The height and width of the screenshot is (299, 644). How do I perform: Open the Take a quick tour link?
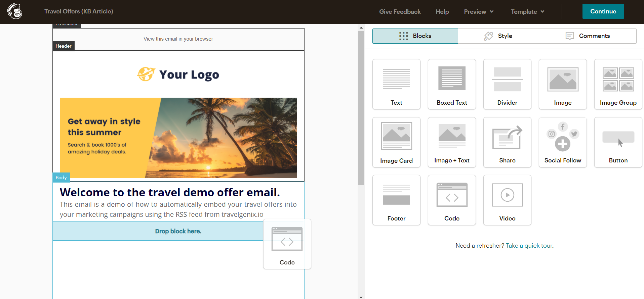529,246
